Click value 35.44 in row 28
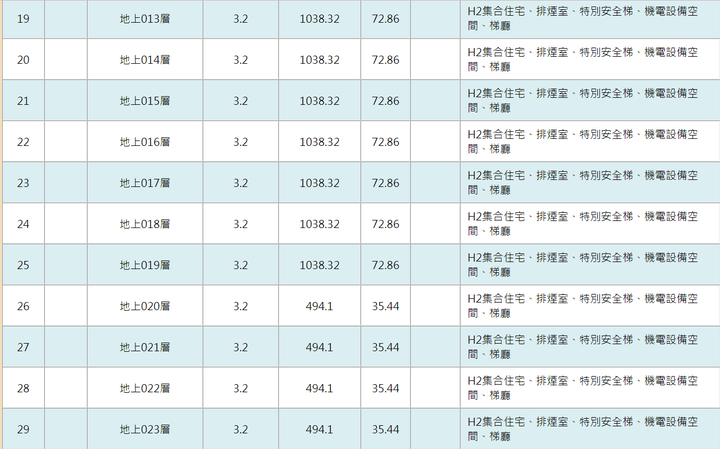 click(386, 388)
